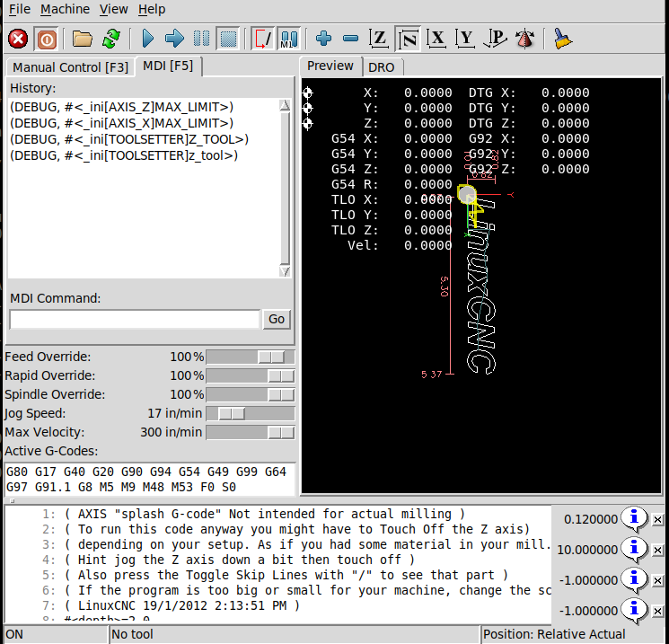Select the rotated Z view icon
Screen dimensions: 669x644
(x=408, y=39)
